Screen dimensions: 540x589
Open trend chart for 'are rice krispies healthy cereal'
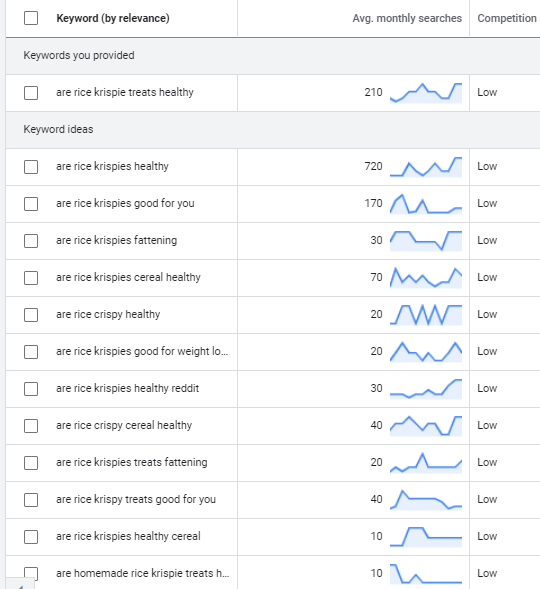point(426,537)
